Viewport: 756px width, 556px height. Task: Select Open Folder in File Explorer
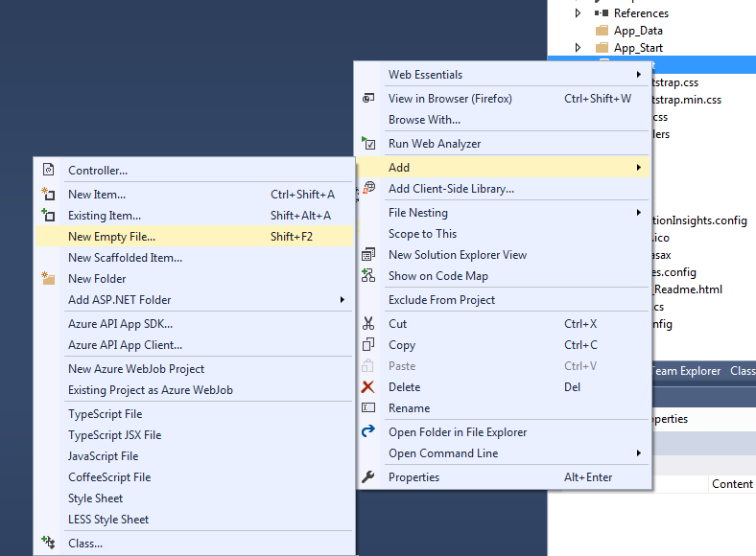[457, 432]
